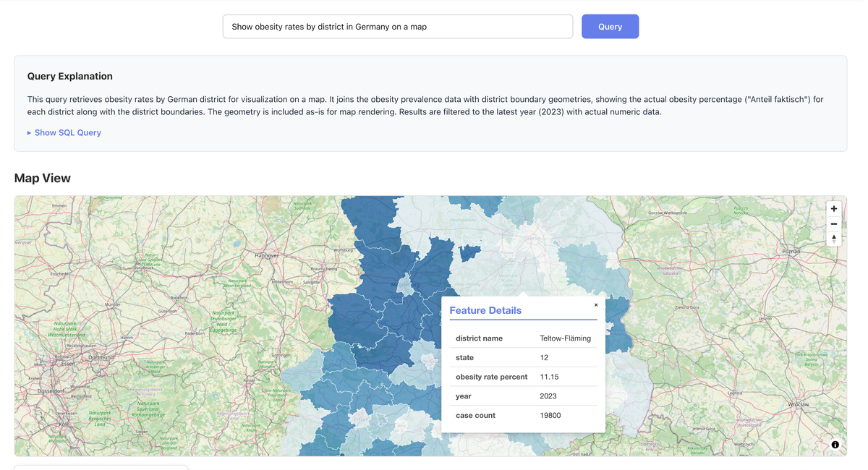Click the Feature Details heading
Viewport: 868px width, 470px height.
(x=485, y=311)
